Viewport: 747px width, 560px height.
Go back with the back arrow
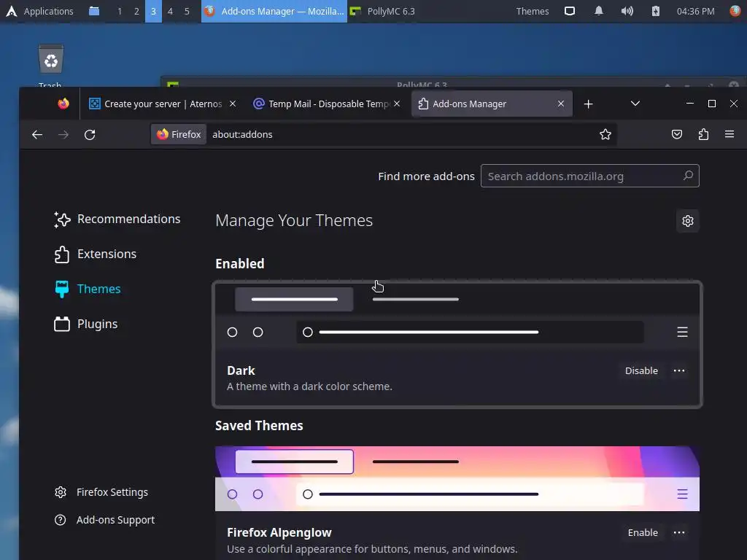point(37,135)
